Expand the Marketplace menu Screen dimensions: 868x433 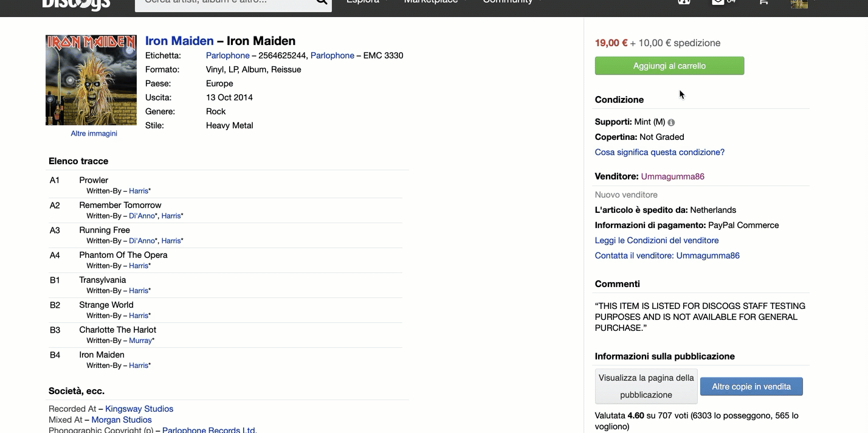click(x=435, y=2)
